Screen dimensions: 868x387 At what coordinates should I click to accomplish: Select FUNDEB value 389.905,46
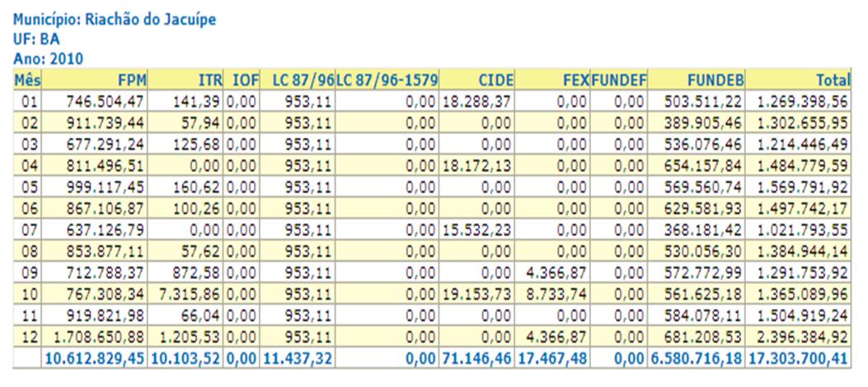click(x=703, y=123)
